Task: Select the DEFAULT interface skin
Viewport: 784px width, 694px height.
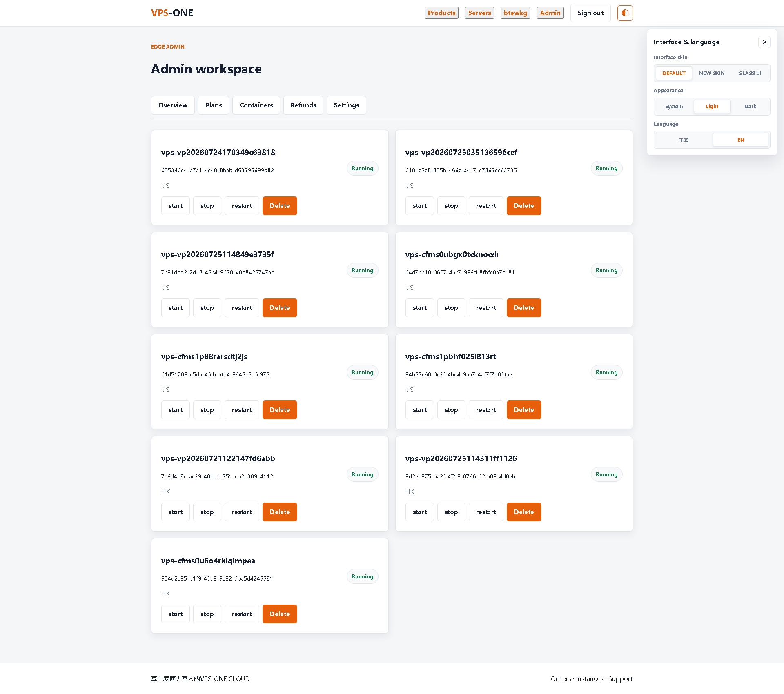Action: point(674,73)
